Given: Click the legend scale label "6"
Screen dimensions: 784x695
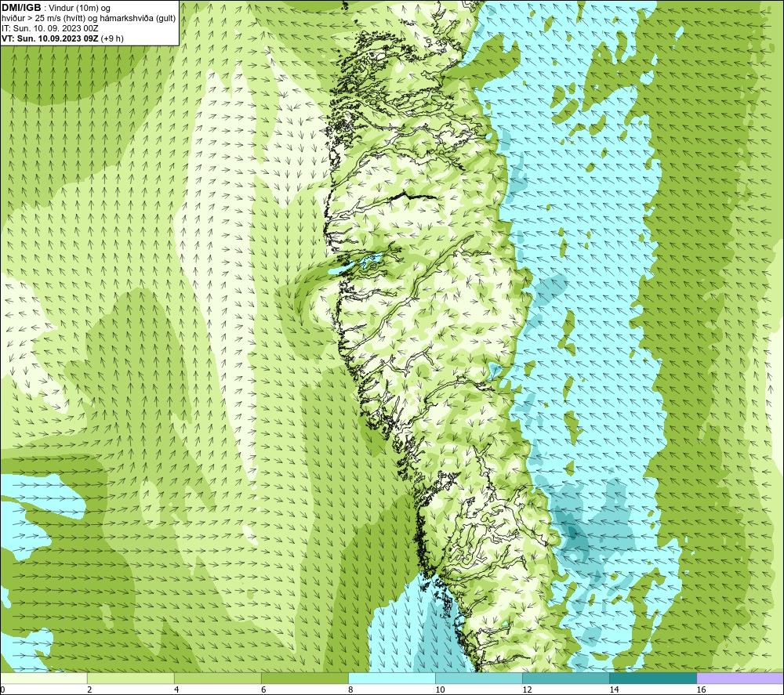Looking at the screenshot, I should [263, 690].
